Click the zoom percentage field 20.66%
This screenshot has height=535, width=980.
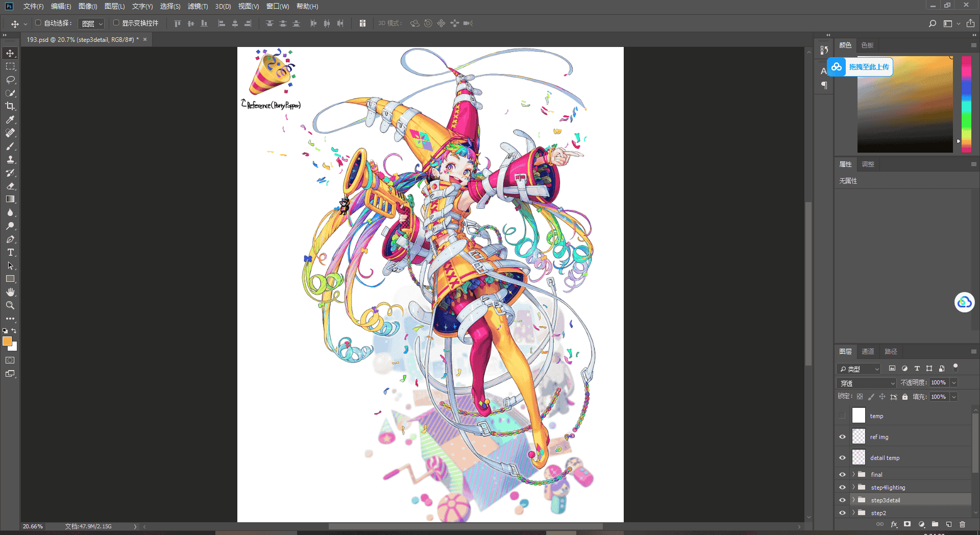pyautogui.click(x=33, y=526)
